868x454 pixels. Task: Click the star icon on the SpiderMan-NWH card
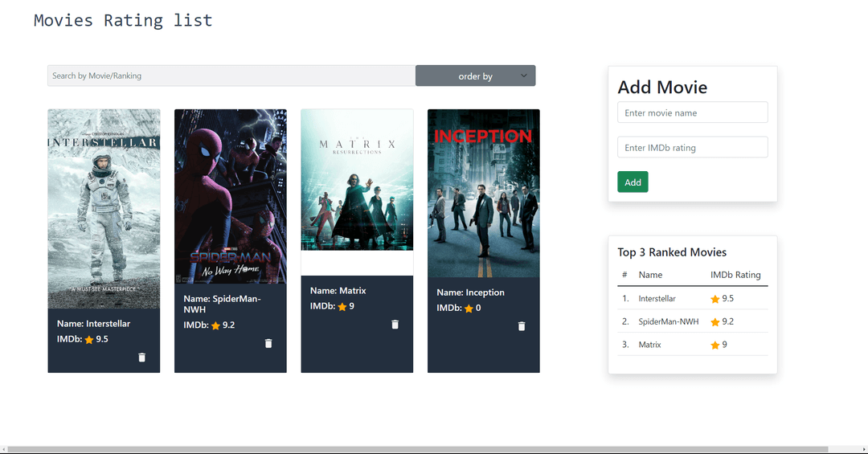(x=216, y=325)
